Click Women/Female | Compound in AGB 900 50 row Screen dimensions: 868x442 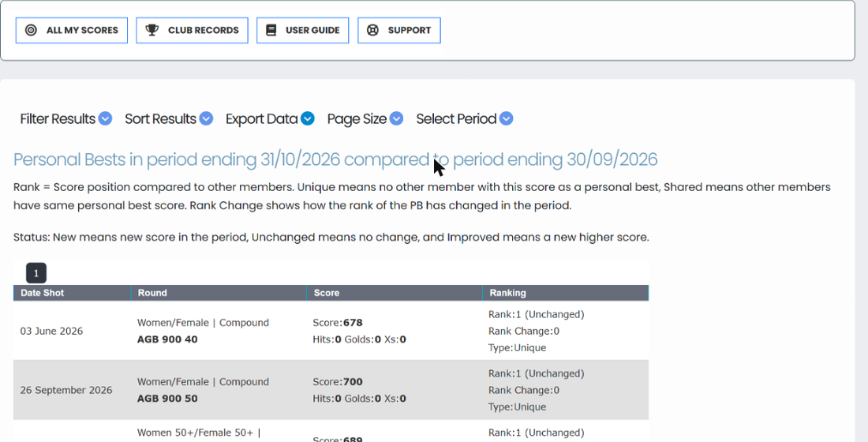tap(203, 382)
